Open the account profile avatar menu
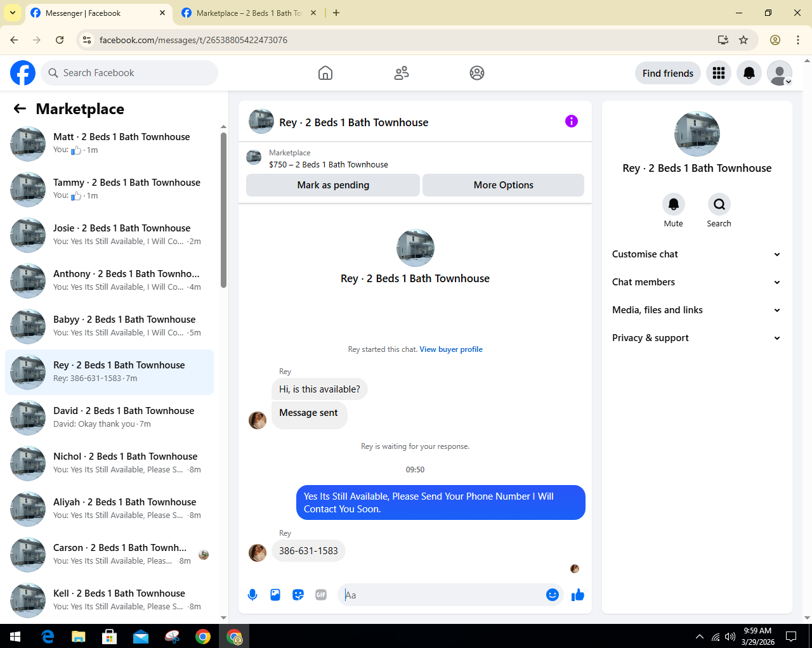The image size is (812, 648). point(780,73)
